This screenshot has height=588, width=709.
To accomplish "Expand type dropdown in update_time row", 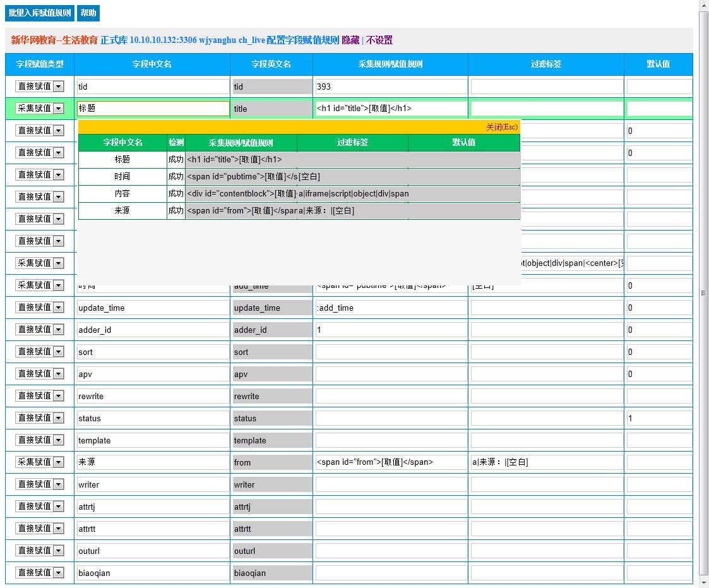I will point(40,308).
